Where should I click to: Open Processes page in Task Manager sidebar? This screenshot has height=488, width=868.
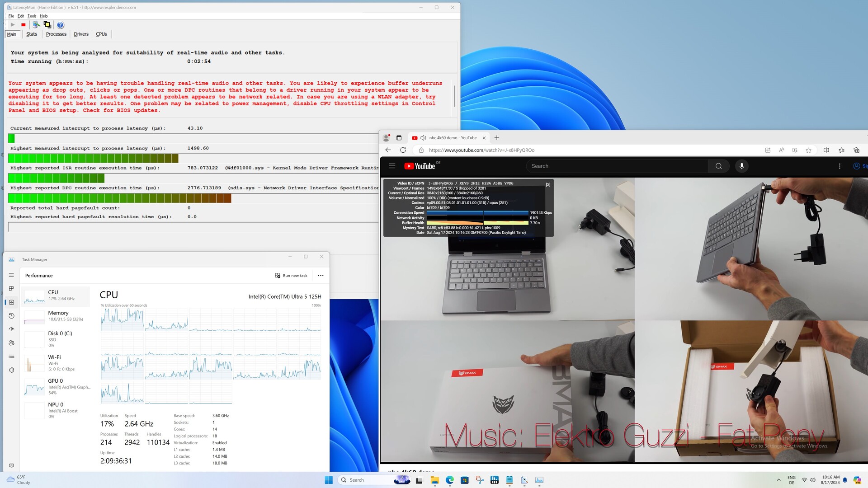coord(11,289)
